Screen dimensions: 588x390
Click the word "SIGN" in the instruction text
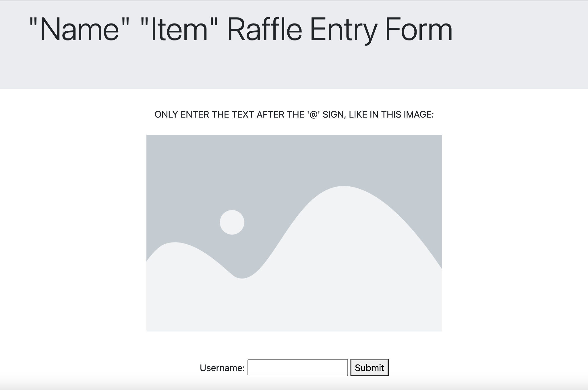click(333, 115)
